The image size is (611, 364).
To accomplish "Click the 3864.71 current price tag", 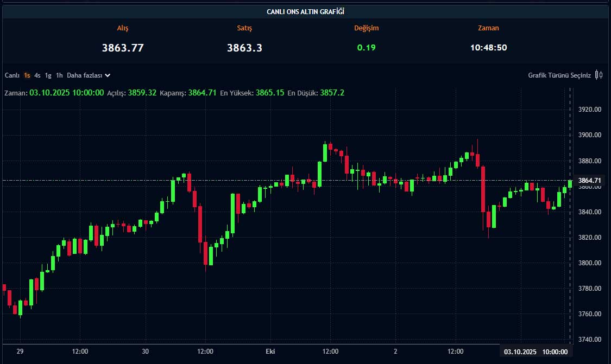I will point(589,181).
